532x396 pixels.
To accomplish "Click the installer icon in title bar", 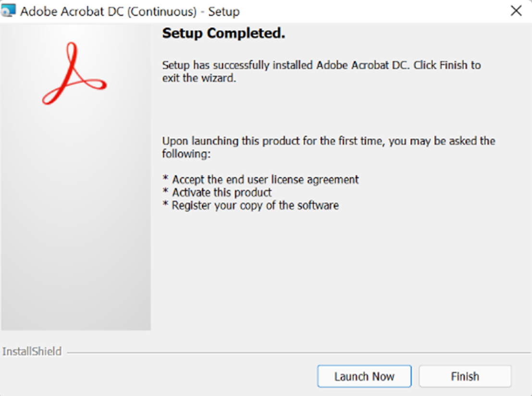I will [9, 11].
